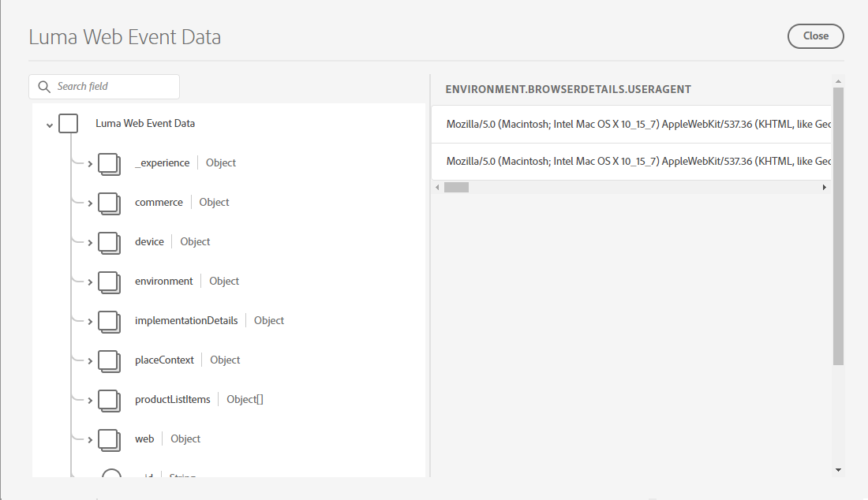Click the vertical scrollbar up arrow
This screenshot has height=500, width=868.
[838, 81]
